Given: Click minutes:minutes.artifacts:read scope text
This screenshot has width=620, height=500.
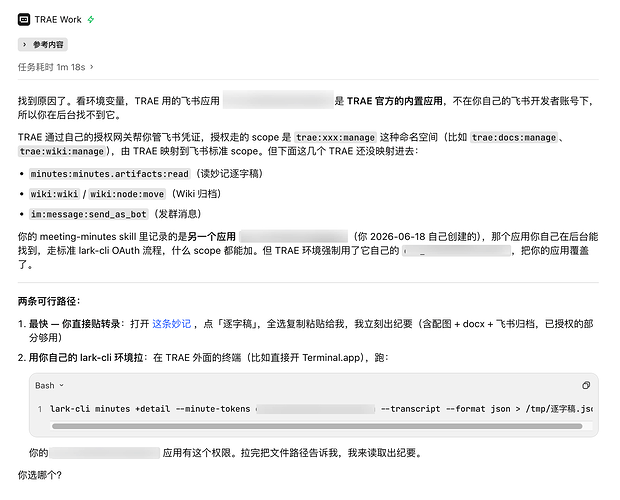Looking at the screenshot, I should (110, 174).
